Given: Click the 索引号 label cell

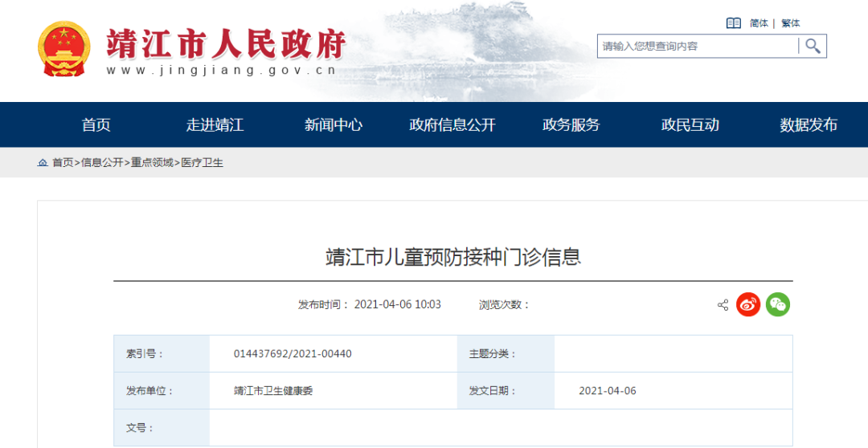Looking at the screenshot, I should (x=162, y=354).
